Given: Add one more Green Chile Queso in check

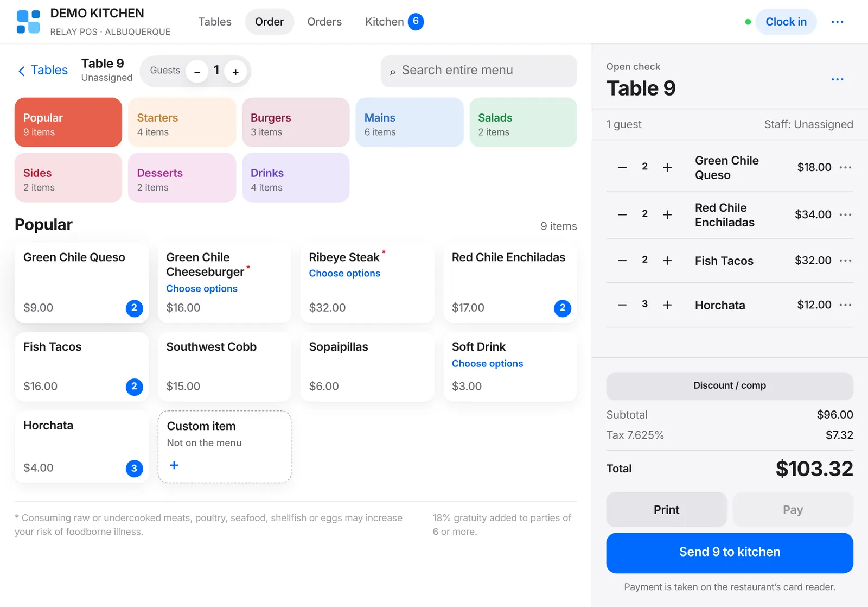Looking at the screenshot, I should (667, 167).
